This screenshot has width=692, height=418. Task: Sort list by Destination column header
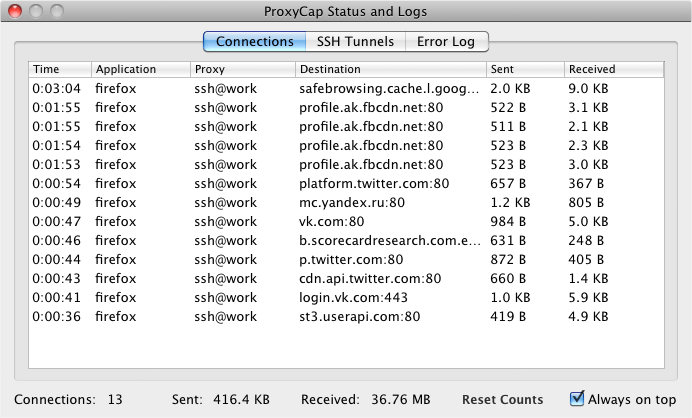[x=390, y=70]
